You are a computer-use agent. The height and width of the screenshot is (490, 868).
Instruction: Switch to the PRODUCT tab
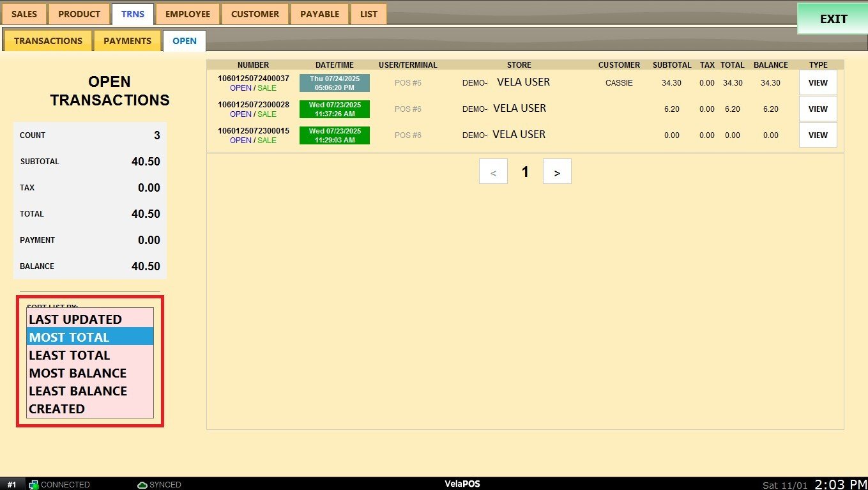79,14
